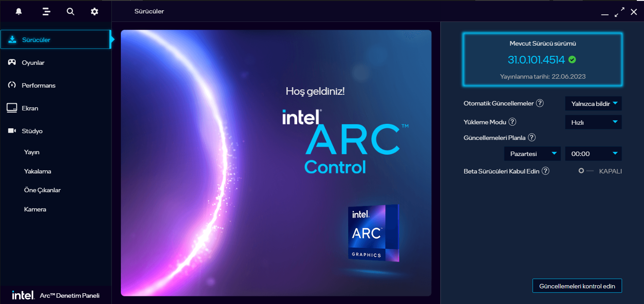The image size is (644, 304).
Task: Click help icon next to Beta Sürücüleri Kabul Edin
Action: (545, 171)
